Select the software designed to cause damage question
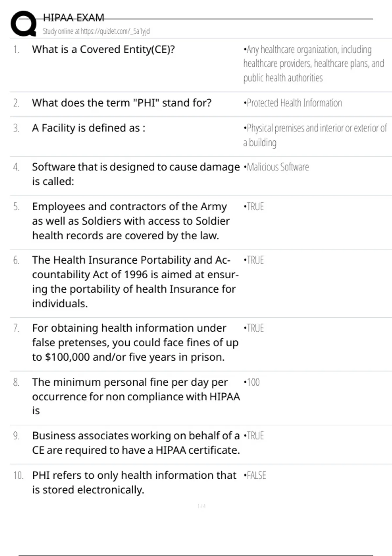Image resolution: width=392 pixels, height=556 pixels. 136,174
